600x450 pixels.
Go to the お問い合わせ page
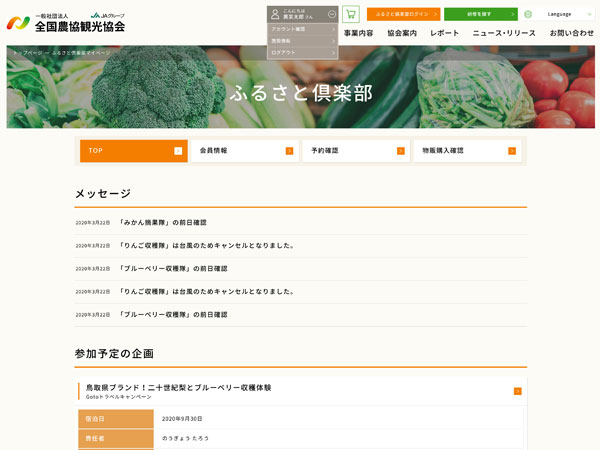click(x=571, y=33)
